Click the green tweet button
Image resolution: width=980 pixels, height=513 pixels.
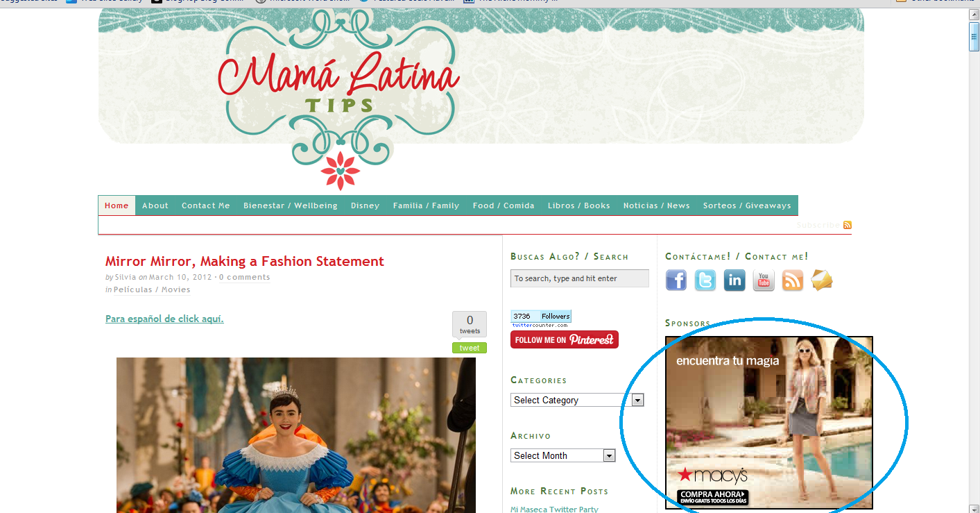(x=470, y=348)
